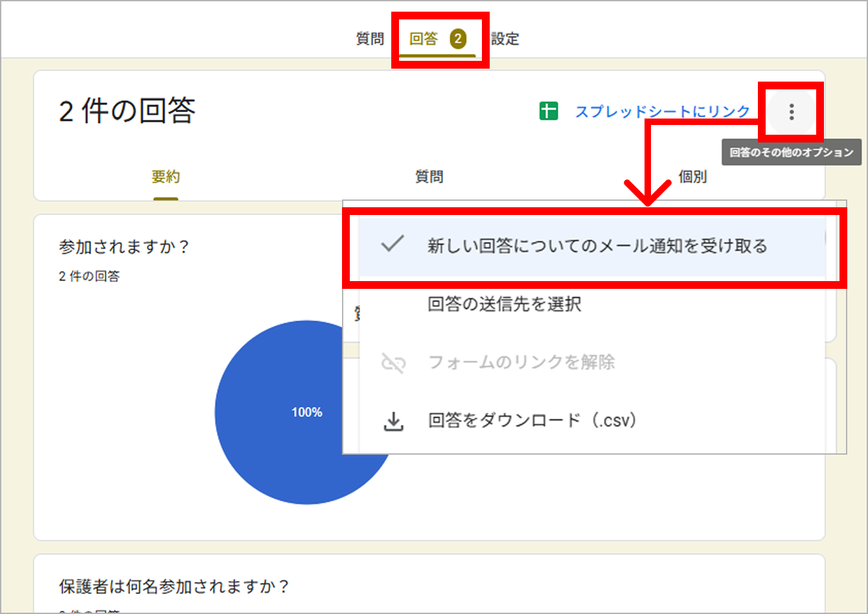This screenshot has width=868, height=614.
Task: Switch to the 個別 individual responses view
Action: pyautogui.click(x=692, y=177)
